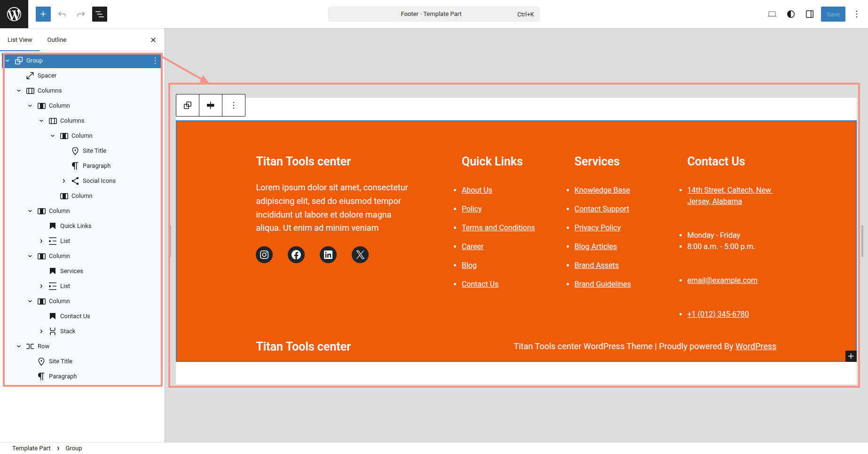Viewport: 868px width, 454px height.
Task: Click the Terms and Conditions link
Action: pos(498,228)
